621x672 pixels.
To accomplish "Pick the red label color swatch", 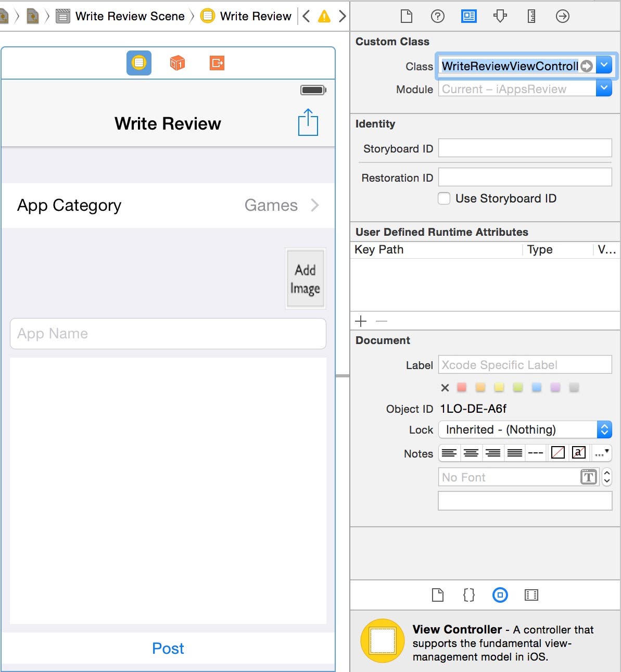I will click(462, 387).
